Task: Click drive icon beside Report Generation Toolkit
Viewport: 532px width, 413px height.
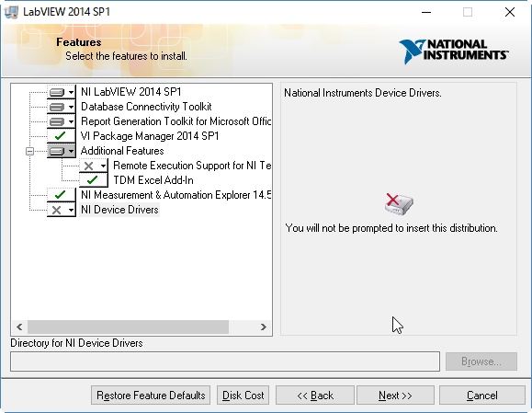Action: 57,122
